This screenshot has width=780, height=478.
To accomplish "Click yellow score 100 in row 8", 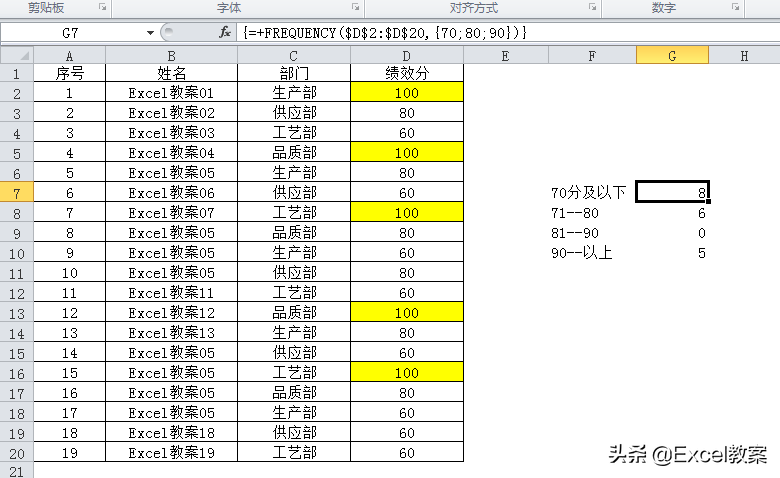I will (x=407, y=212).
